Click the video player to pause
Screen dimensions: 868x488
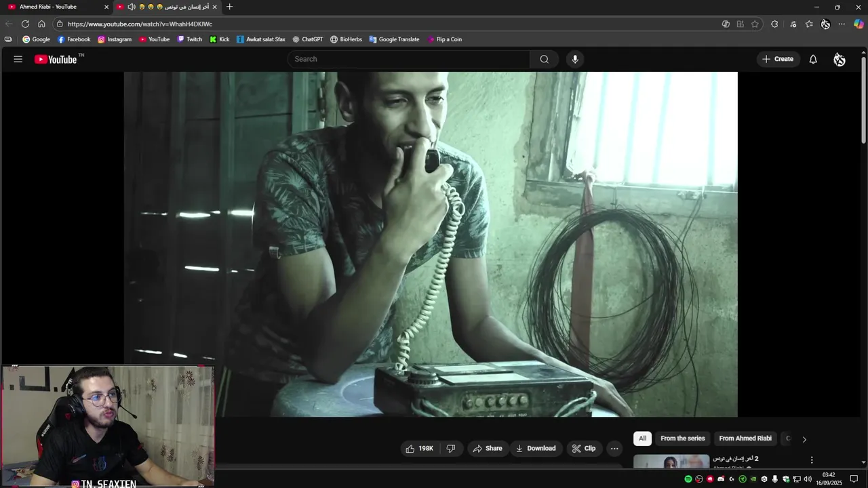tap(430, 244)
